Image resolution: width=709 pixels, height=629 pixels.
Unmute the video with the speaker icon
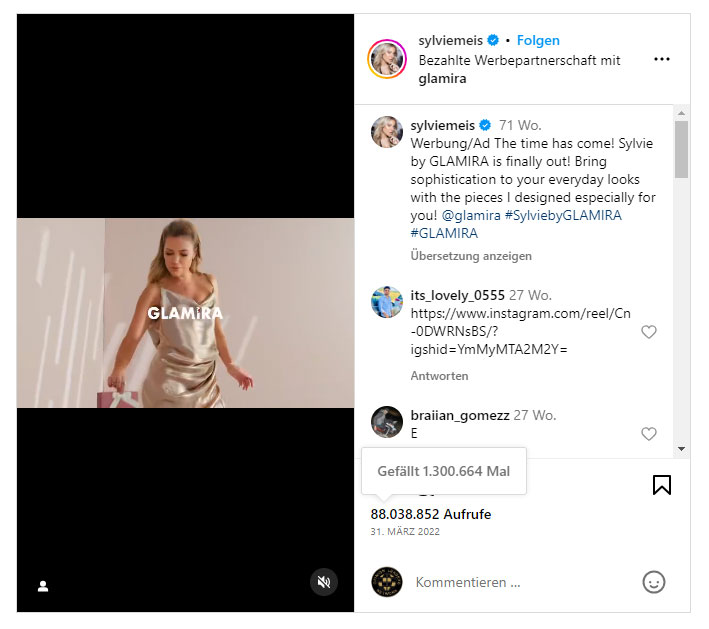(x=324, y=582)
